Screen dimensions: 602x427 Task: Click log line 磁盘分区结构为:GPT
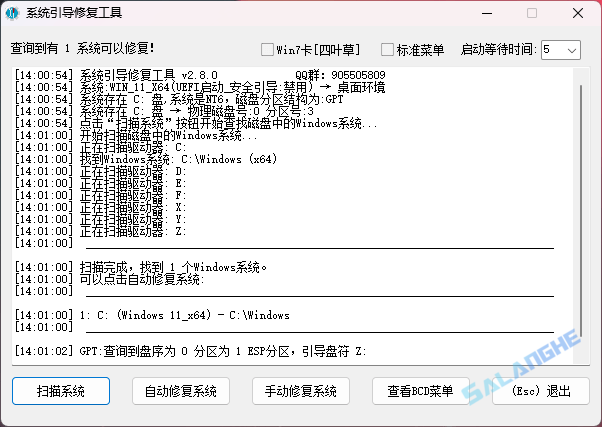179,99
